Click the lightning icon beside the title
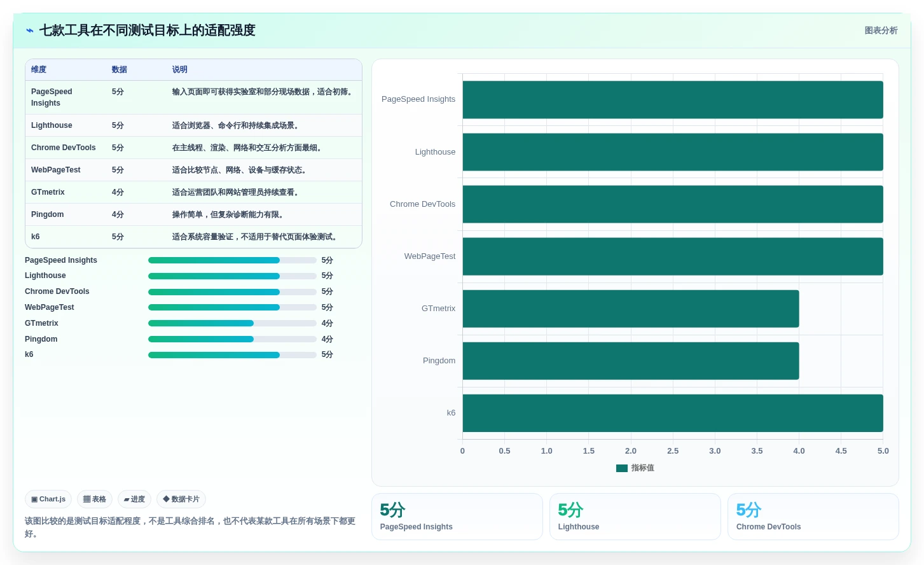Image resolution: width=924 pixels, height=565 pixels. click(x=30, y=31)
